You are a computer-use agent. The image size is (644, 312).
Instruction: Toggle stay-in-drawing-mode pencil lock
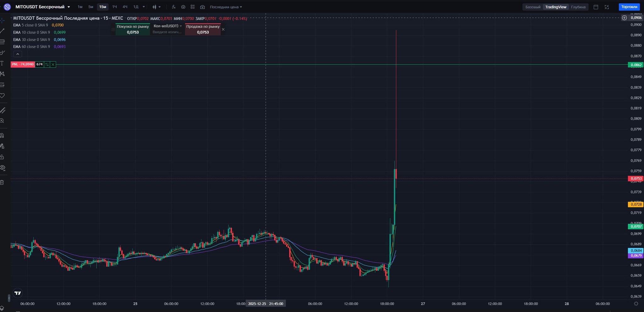2,146
